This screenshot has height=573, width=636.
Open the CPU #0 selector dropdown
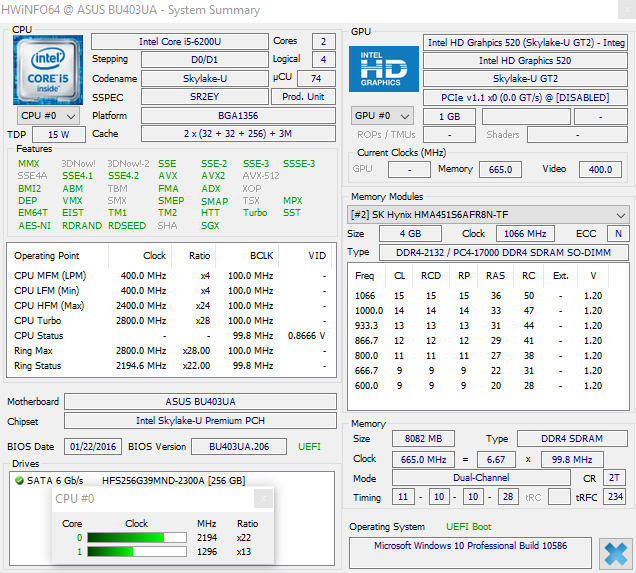point(48,116)
